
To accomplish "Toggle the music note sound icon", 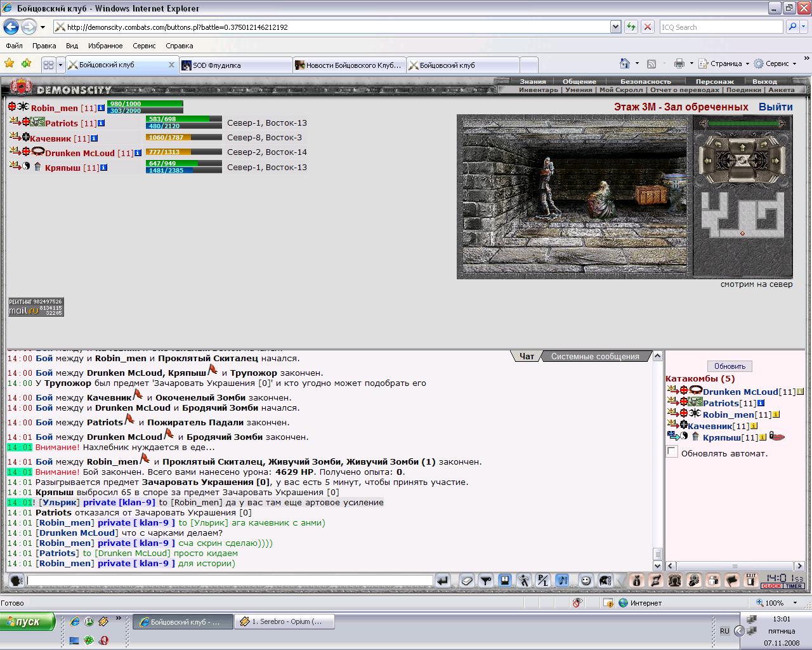I will tap(562, 580).
